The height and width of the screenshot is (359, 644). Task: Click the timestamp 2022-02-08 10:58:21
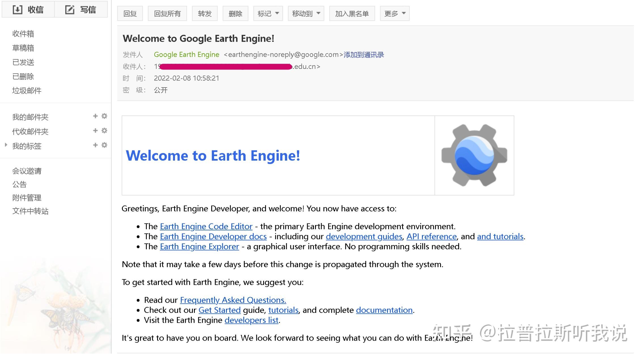(x=187, y=78)
